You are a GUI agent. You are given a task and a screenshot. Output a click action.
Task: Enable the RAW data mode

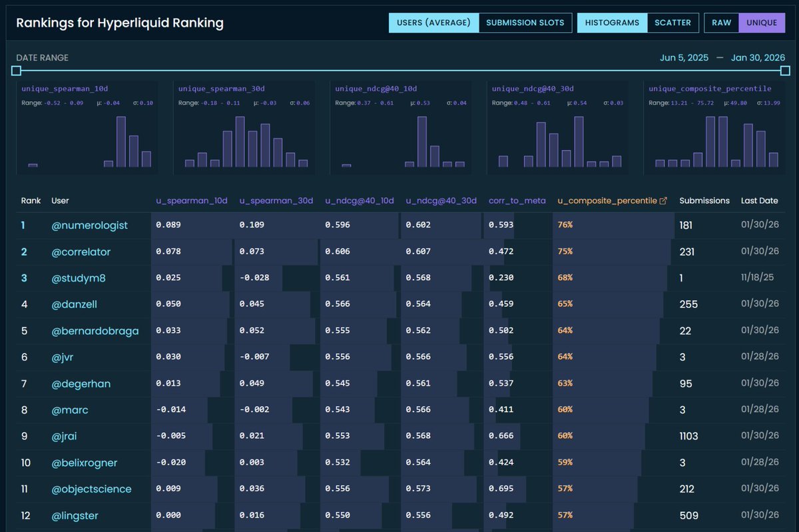tap(721, 22)
